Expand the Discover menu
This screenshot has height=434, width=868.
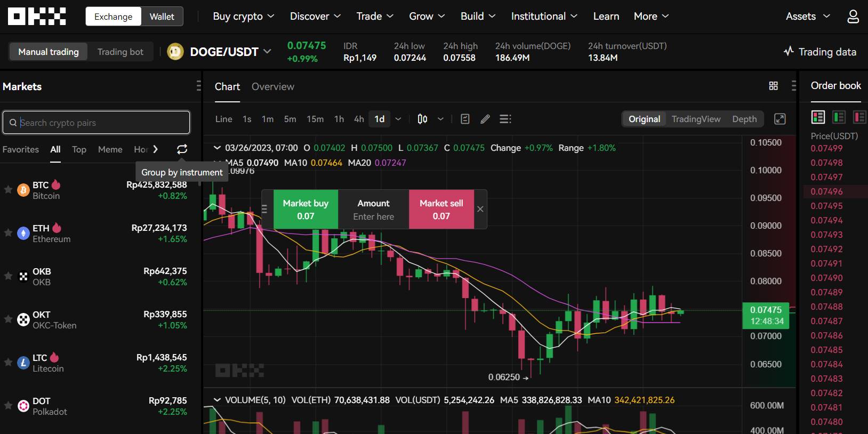coord(316,17)
